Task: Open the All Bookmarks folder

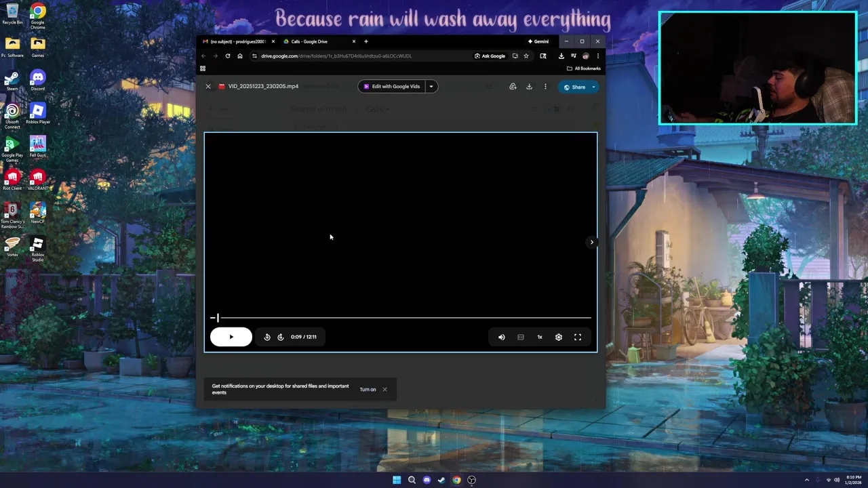Action: coord(583,68)
